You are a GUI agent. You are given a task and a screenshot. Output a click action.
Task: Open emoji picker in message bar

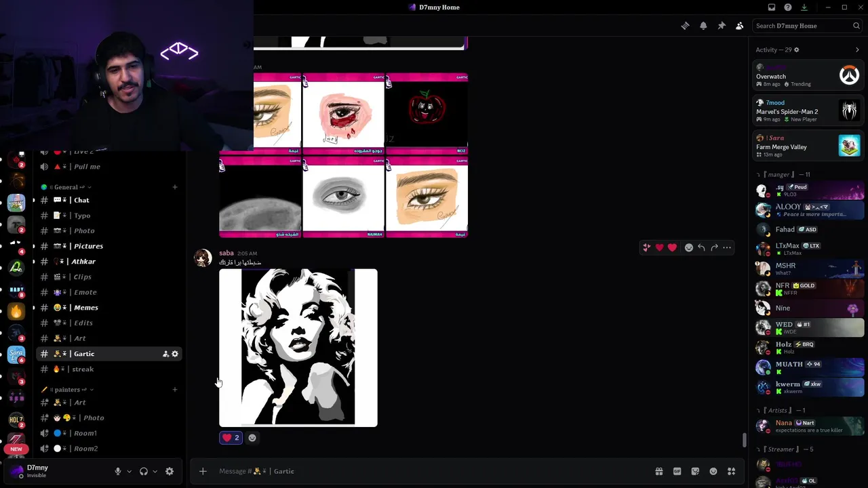713,471
